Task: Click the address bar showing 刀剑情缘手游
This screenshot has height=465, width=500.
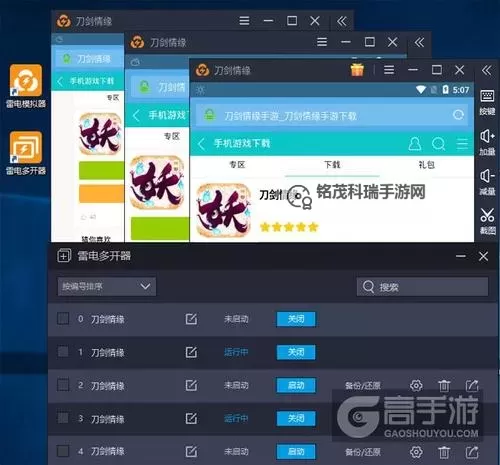Action: (332, 115)
